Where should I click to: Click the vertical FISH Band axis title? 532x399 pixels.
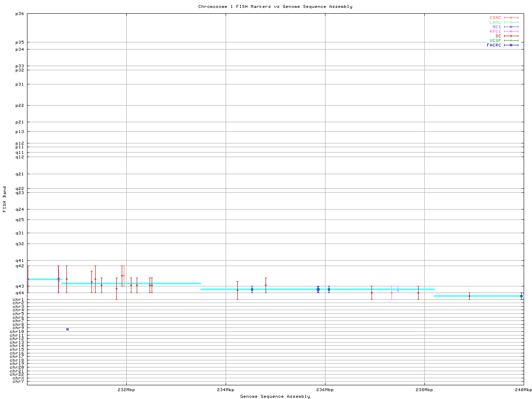pos(5,199)
